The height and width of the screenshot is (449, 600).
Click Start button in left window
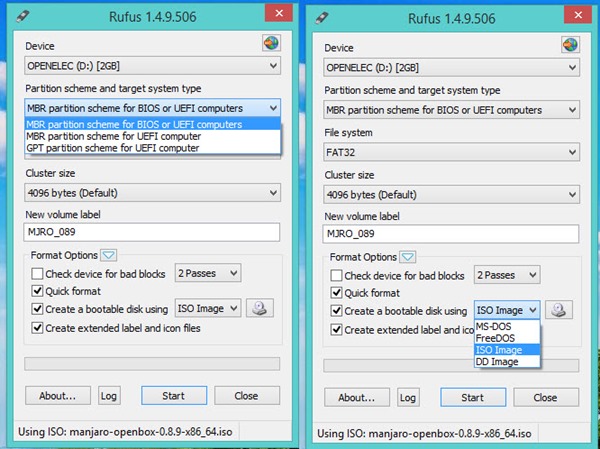tap(174, 395)
